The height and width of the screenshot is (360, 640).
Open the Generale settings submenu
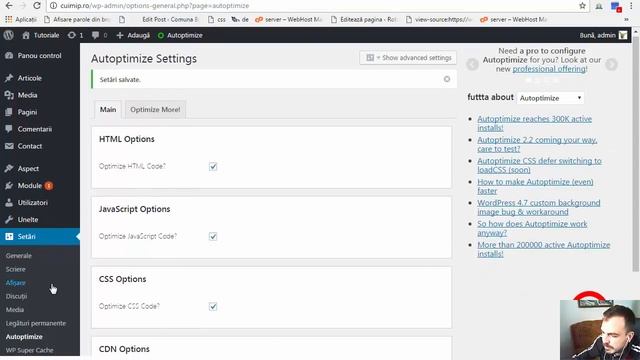[x=19, y=256]
